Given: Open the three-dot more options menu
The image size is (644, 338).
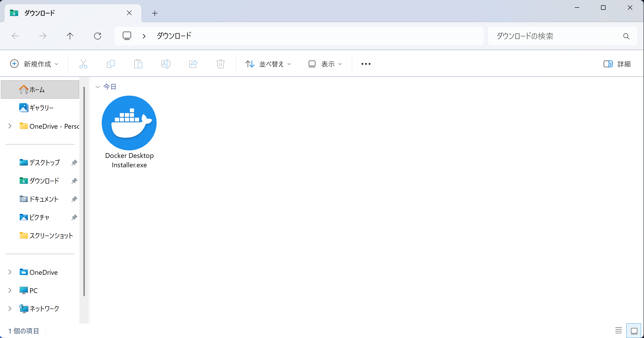Looking at the screenshot, I should point(366,64).
